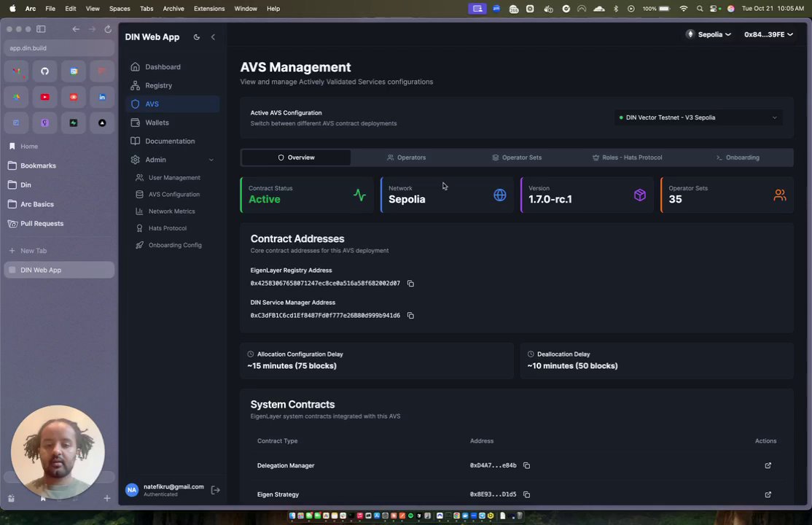Open Eigen Strategy external link
Viewport: 812px width, 525px height.
point(768,494)
